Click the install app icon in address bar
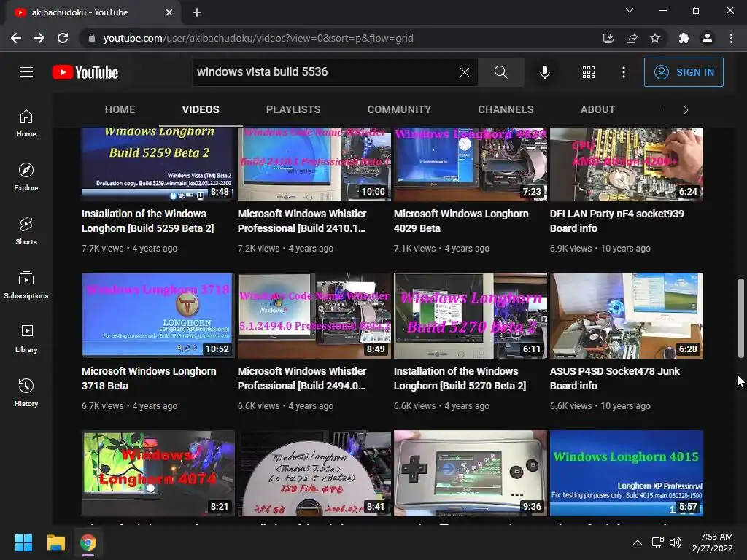This screenshot has width=747, height=560. (608, 38)
